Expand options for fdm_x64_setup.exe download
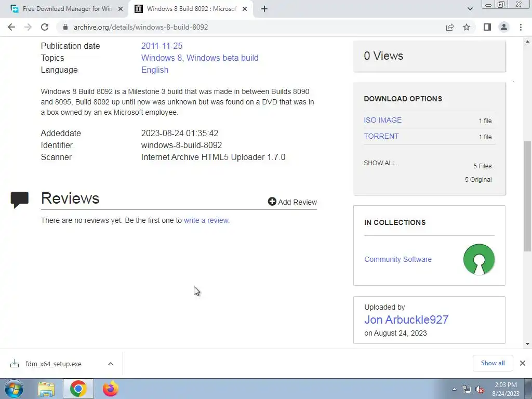 111,364
